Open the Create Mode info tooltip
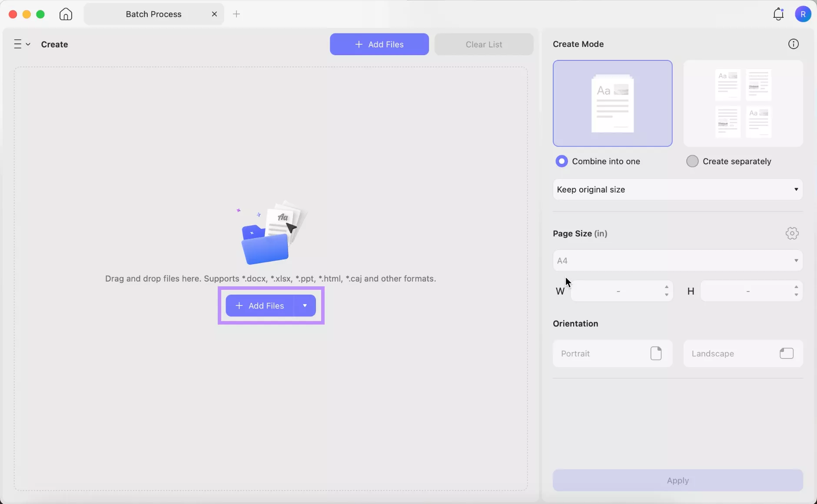The width and height of the screenshot is (817, 504). [794, 43]
